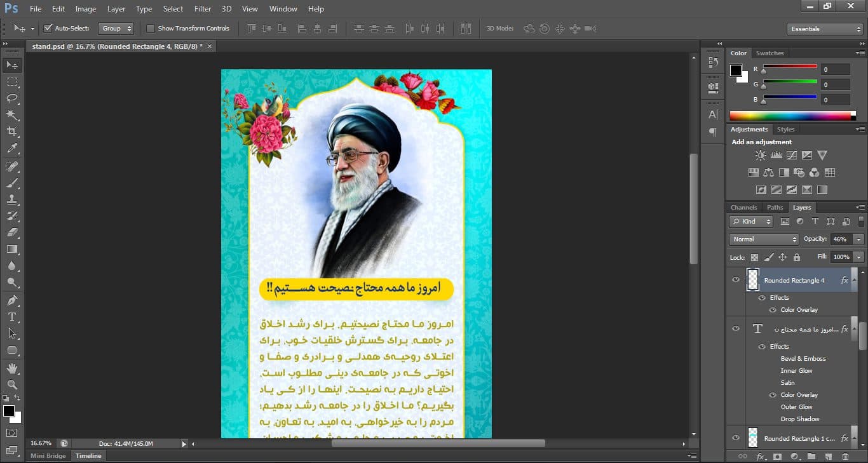Viewport: 868px width, 463px height.
Task: Open the Mini Bridge panel tab
Action: 48,456
